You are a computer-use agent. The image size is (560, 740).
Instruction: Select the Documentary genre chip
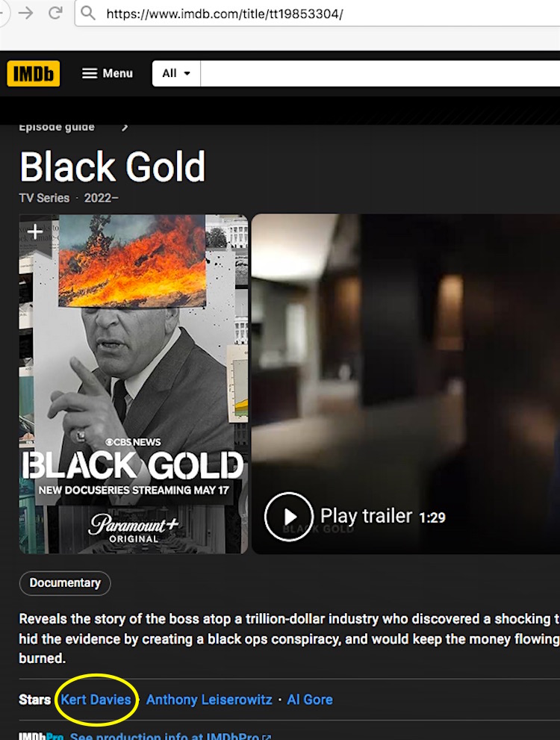point(65,583)
